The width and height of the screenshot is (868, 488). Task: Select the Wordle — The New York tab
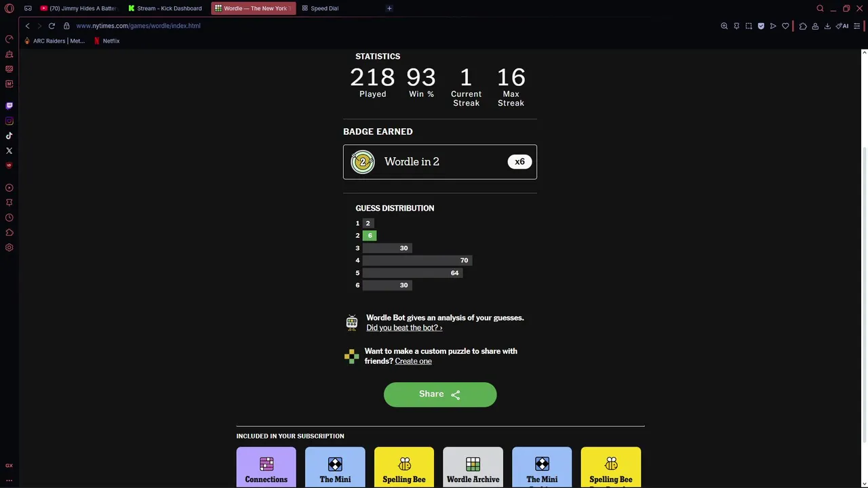click(253, 8)
